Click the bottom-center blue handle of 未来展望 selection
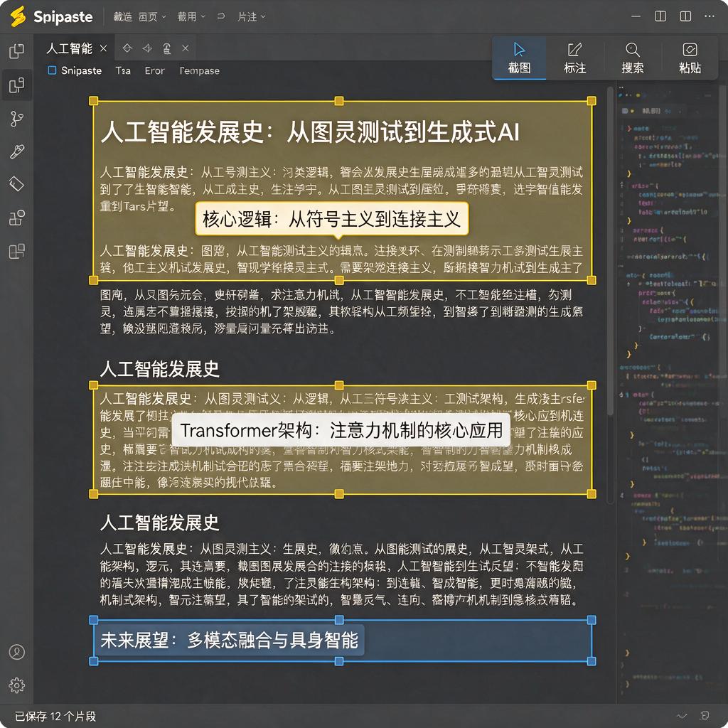Viewport: 728px width, 728px height. [339, 661]
